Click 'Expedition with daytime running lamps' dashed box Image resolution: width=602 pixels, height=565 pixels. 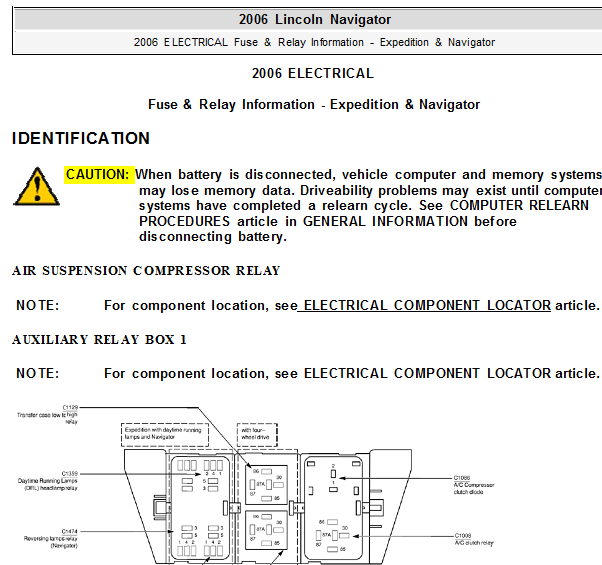coord(165,434)
